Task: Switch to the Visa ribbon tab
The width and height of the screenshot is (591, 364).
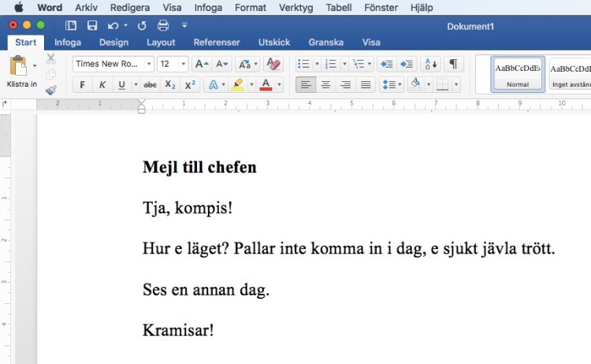Action: pyautogui.click(x=371, y=43)
